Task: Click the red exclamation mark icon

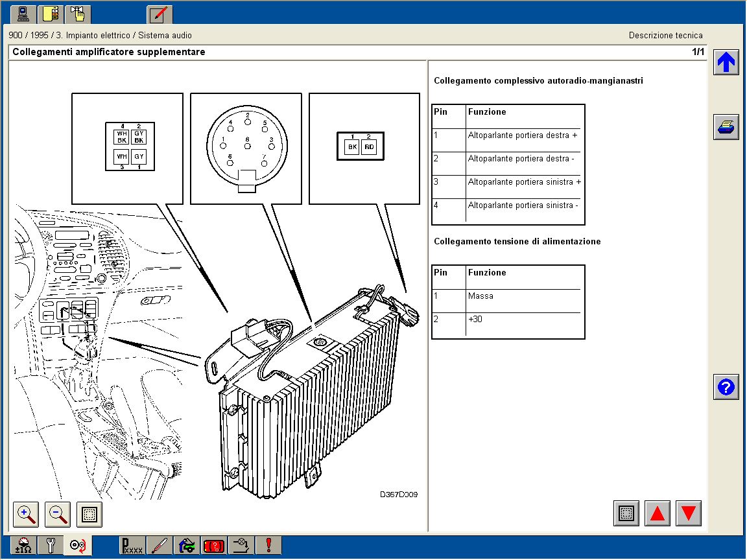Action: pyautogui.click(x=268, y=546)
